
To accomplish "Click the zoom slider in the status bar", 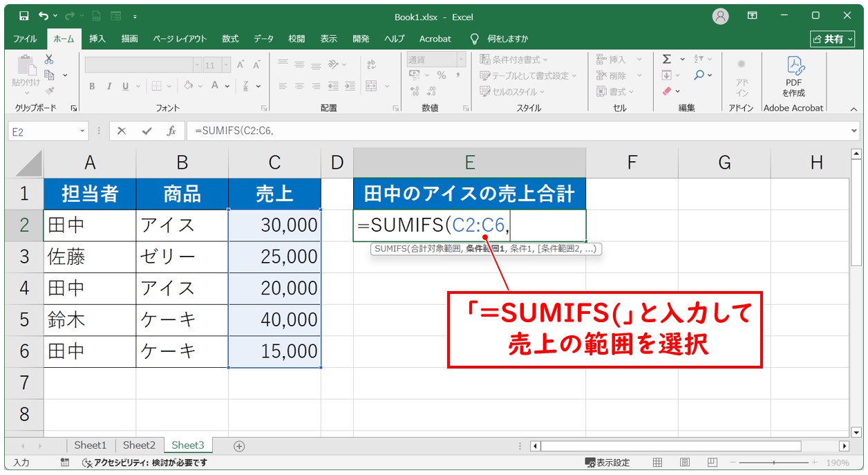I will [x=774, y=463].
